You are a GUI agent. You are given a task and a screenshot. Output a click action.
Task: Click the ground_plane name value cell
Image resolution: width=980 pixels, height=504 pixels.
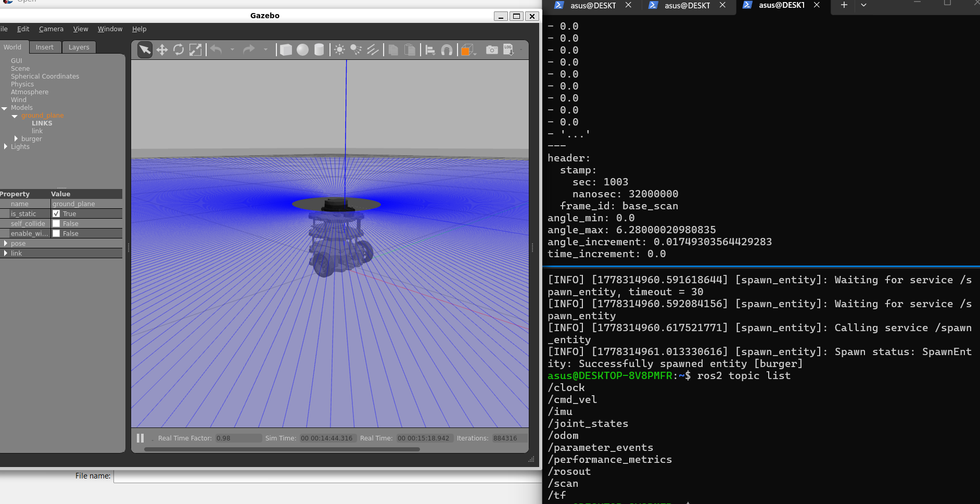tap(86, 204)
